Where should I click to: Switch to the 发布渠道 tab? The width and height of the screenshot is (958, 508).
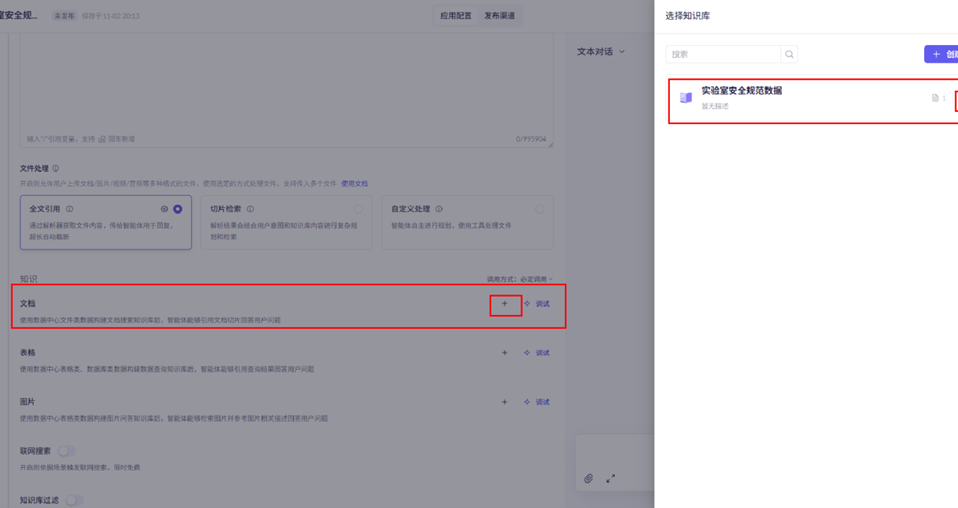[500, 16]
